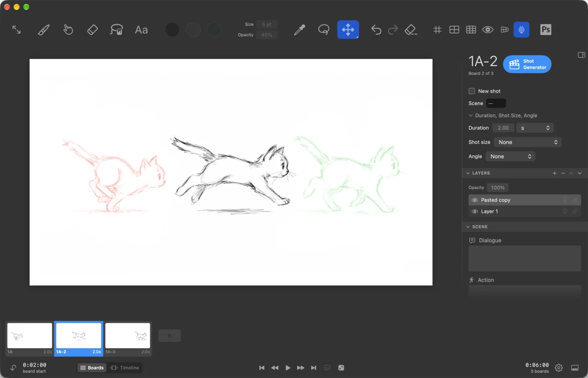Select the eraser tool

click(x=92, y=30)
